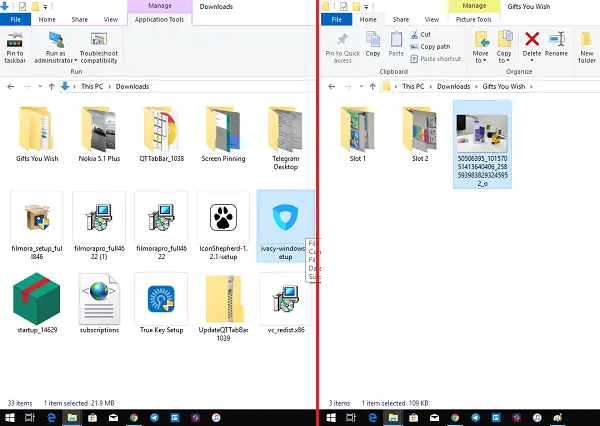Viewport: 600px width, 426px height.
Task: Select the green startup_14629 box icon
Action: point(37,299)
